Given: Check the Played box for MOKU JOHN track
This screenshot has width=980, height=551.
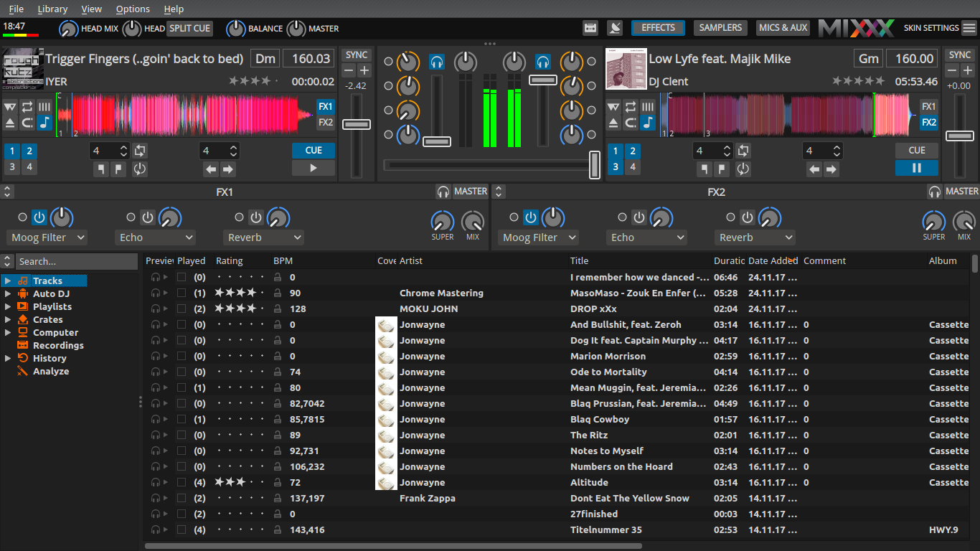Looking at the screenshot, I should [182, 309].
